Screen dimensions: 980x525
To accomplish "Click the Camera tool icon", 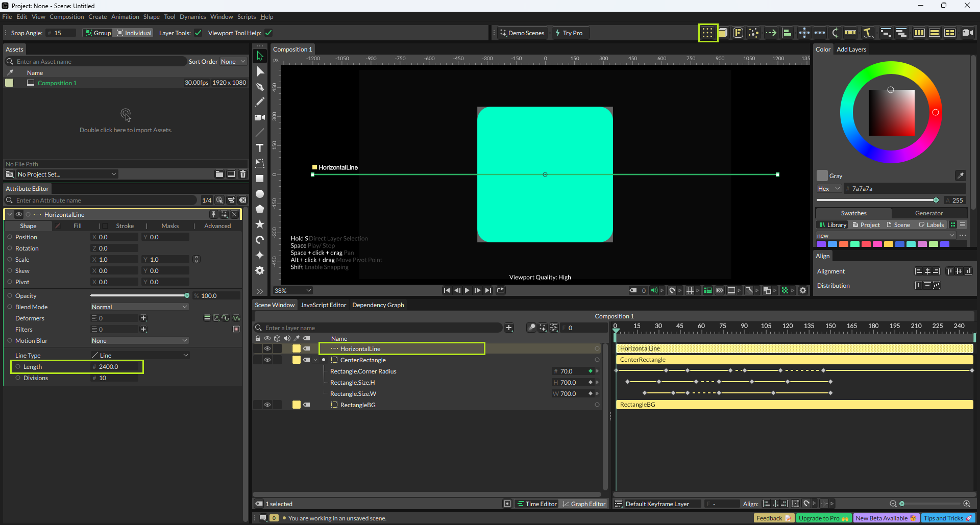I will pos(260,117).
